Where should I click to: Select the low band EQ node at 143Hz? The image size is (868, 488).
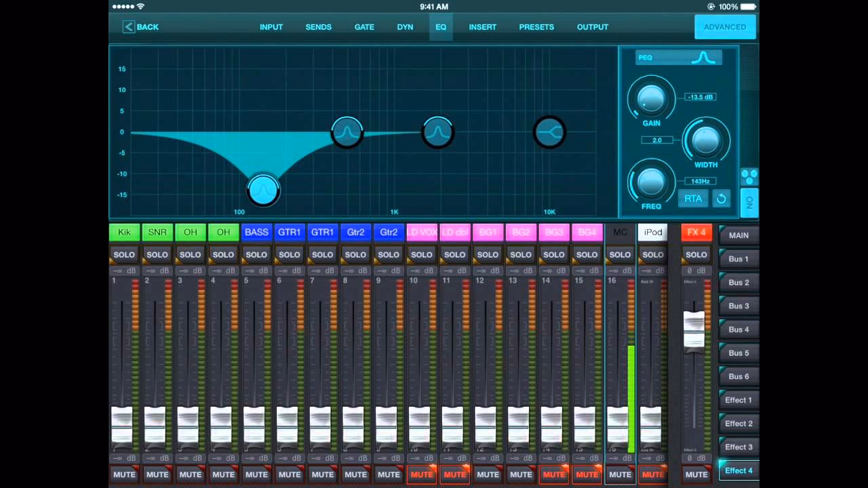pyautogui.click(x=263, y=190)
